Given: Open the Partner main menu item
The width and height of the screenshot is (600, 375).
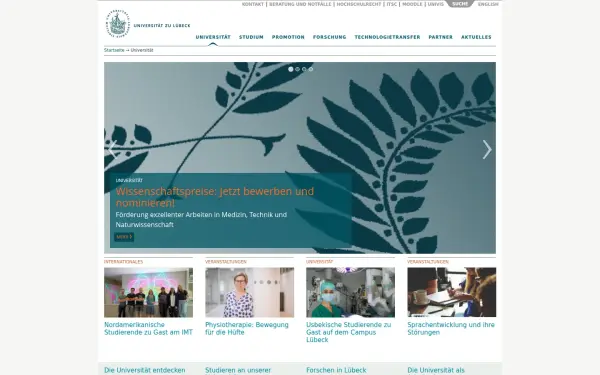Looking at the screenshot, I should (440, 37).
